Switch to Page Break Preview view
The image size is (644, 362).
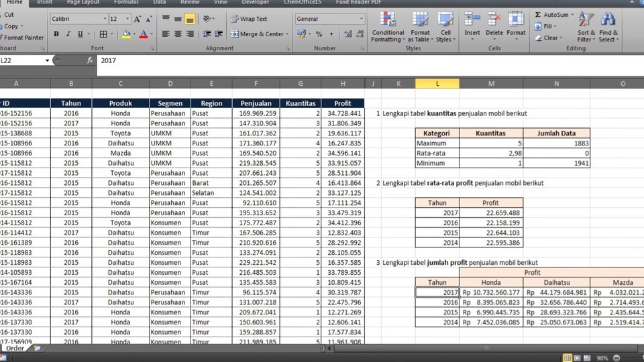pos(588,358)
